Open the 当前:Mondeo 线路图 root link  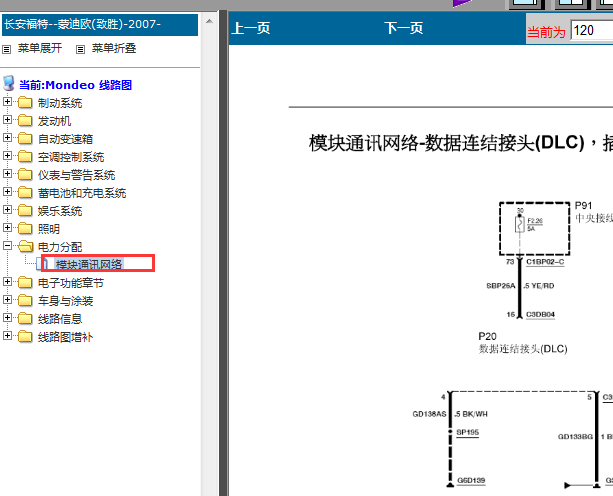coord(75,85)
